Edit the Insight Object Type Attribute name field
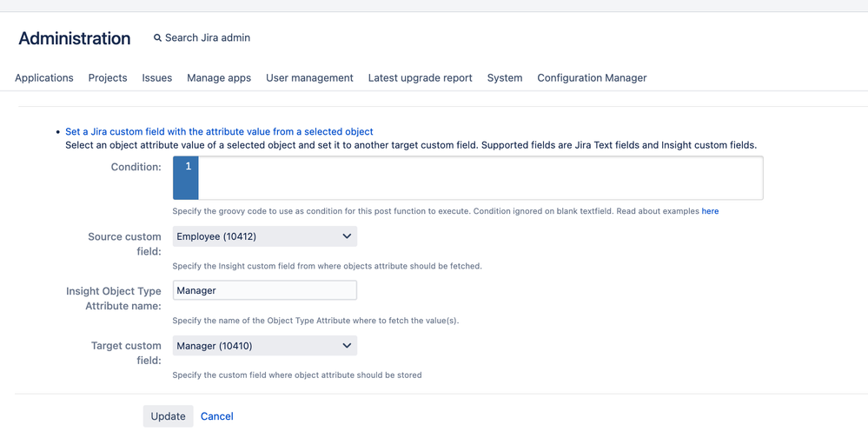This screenshot has height=438, width=868. [265, 290]
